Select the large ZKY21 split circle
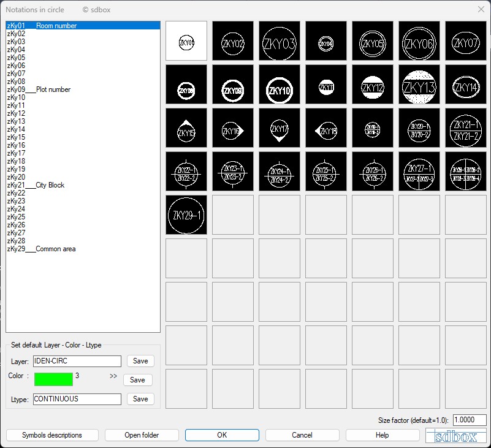The height and width of the screenshot is (448, 491). 466,127
